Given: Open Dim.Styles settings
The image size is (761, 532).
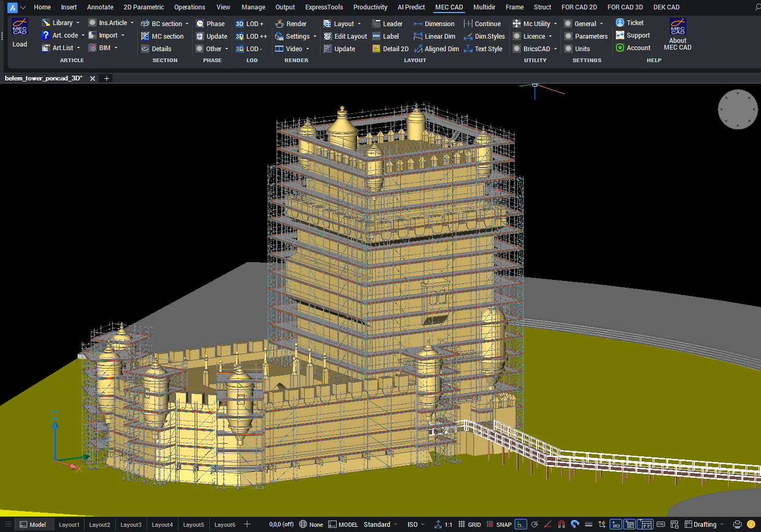Looking at the screenshot, I should (485, 37).
